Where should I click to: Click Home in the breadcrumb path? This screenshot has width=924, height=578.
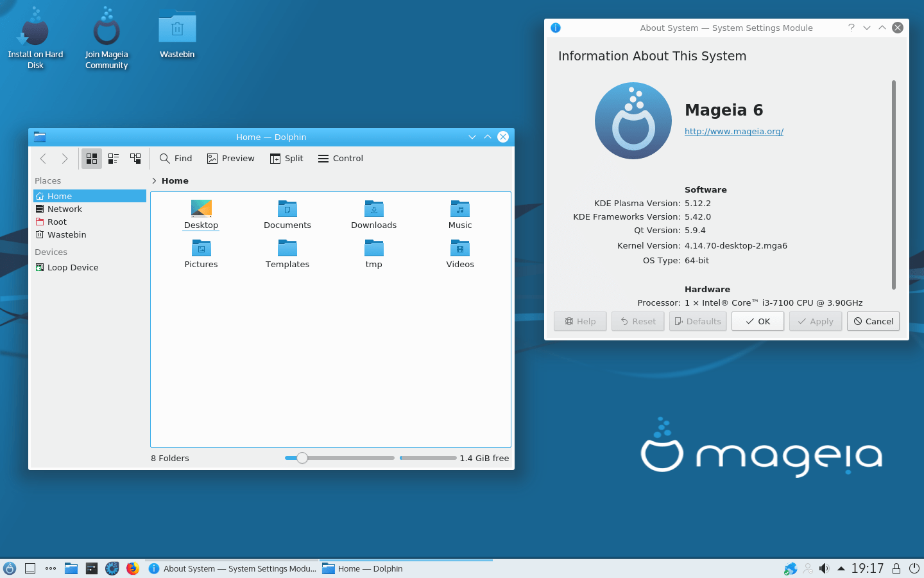click(x=175, y=181)
